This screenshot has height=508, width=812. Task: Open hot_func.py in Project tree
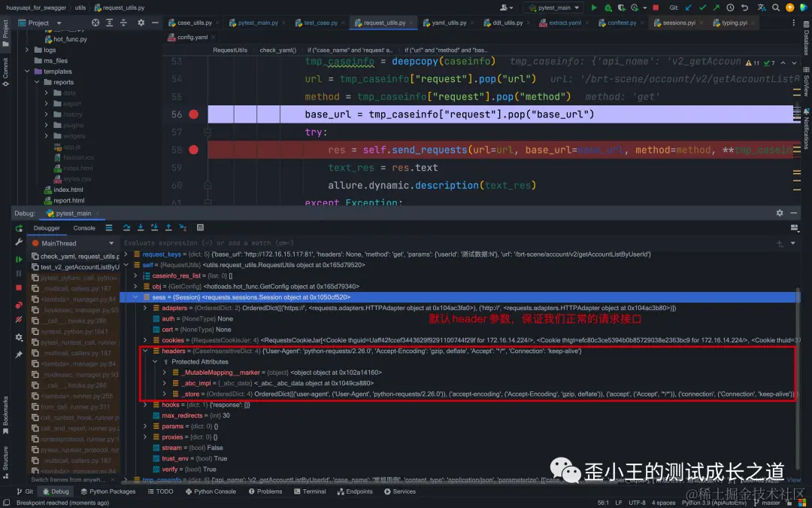click(70, 39)
